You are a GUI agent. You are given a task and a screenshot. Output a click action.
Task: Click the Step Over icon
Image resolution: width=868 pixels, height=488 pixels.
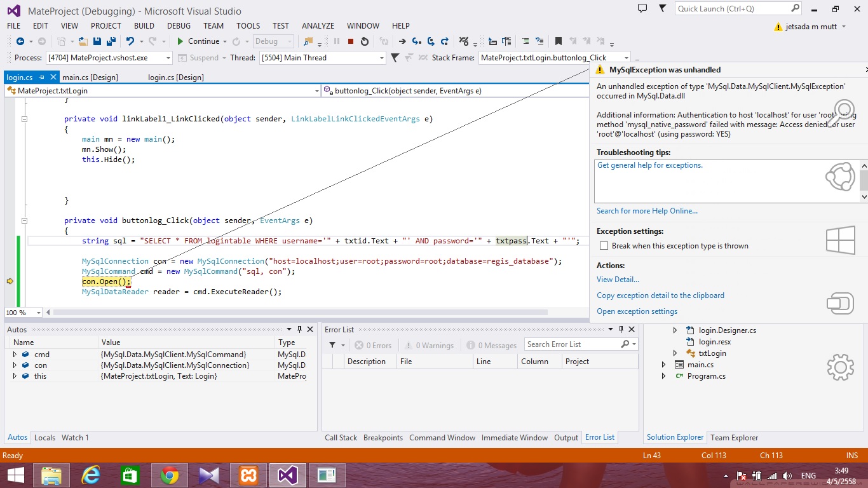[431, 41]
